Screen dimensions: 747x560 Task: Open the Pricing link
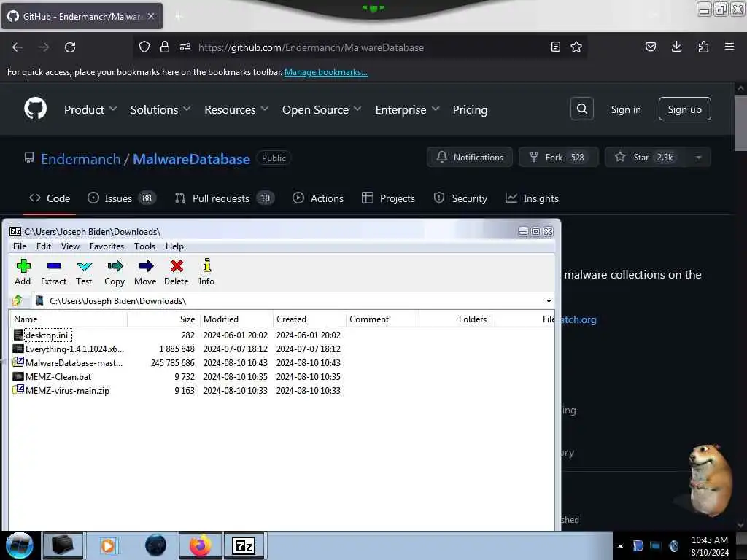pos(470,110)
